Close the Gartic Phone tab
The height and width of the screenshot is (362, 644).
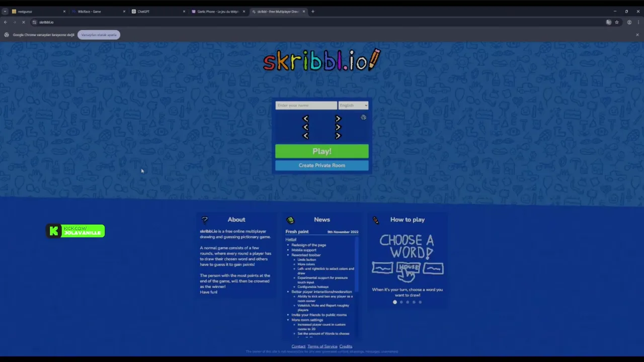244,12
